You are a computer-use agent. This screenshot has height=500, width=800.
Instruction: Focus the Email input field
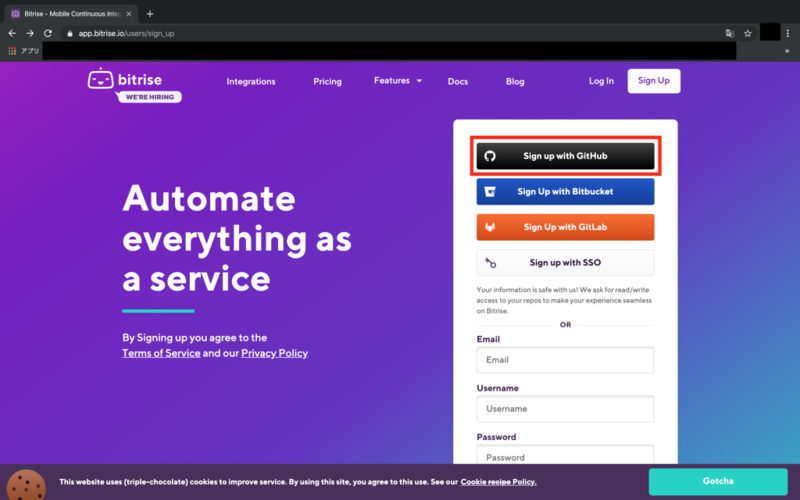pos(565,360)
